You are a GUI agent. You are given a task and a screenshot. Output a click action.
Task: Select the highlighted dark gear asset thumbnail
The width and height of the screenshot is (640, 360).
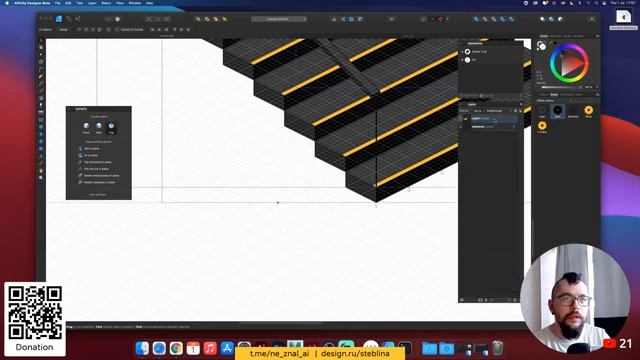(x=558, y=111)
